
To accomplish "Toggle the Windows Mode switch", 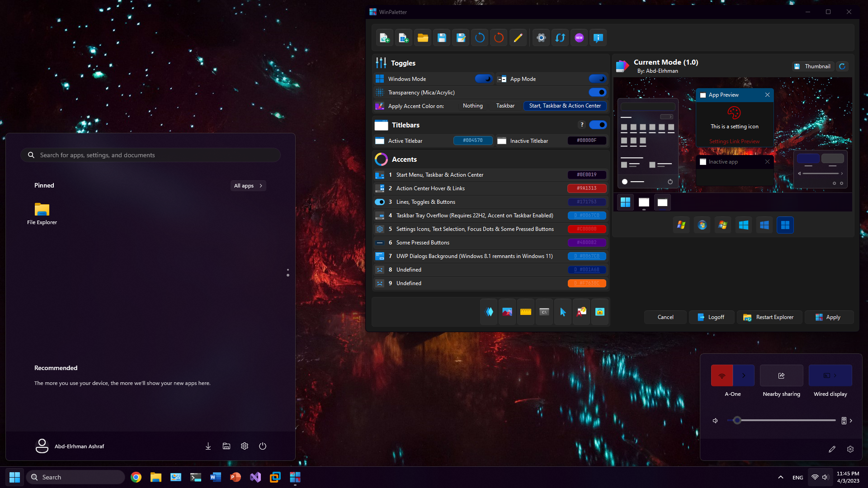I will pos(483,79).
